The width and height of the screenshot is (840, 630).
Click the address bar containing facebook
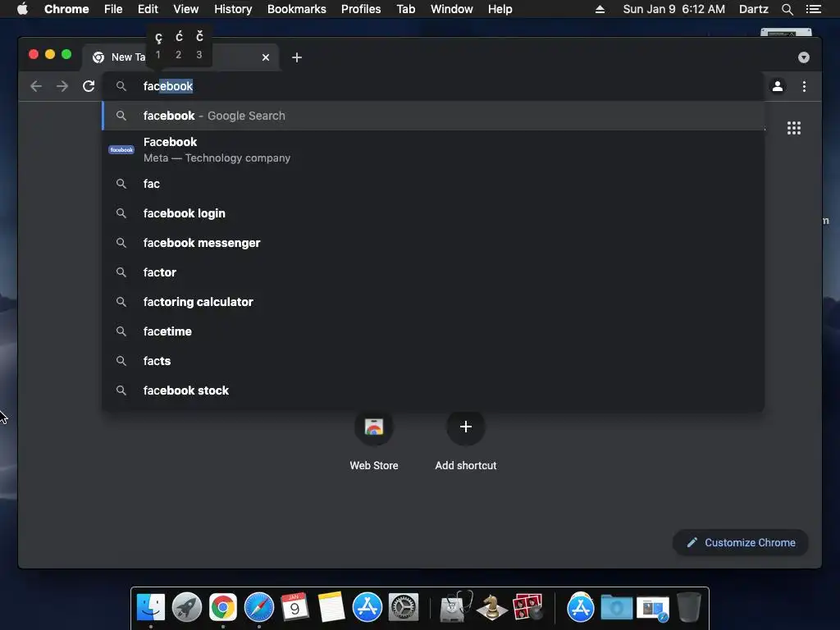point(433,86)
